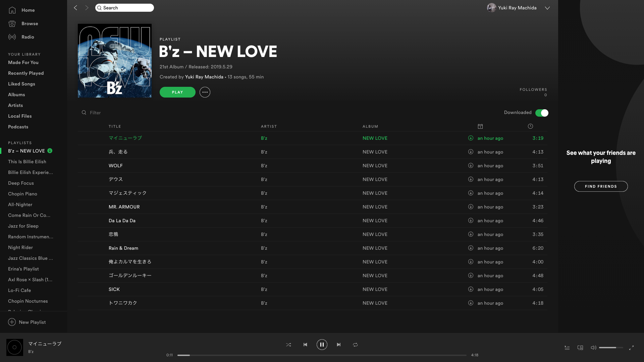Click the Filter field
The image size is (644, 362).
[95, 113]
